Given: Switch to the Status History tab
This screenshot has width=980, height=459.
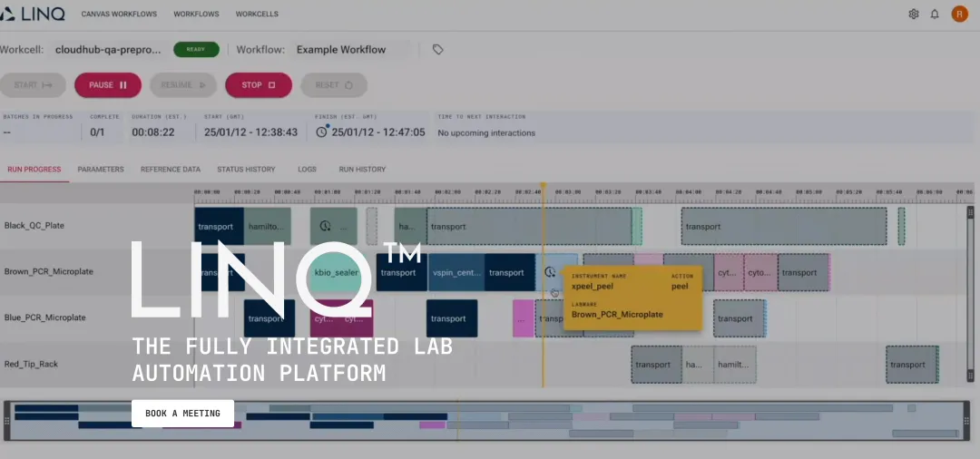Looking at the screenshot, I should click(x=246, y=170).
